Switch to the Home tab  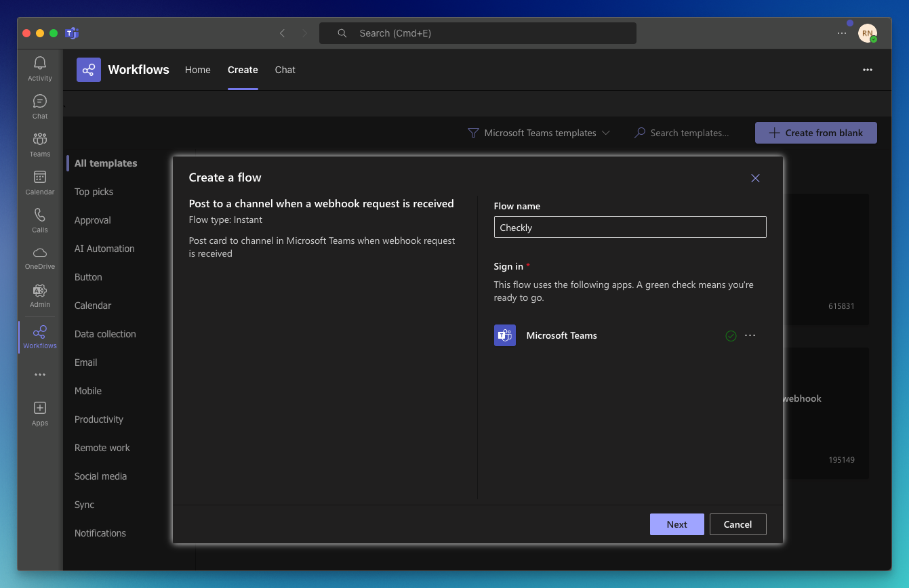197,70
